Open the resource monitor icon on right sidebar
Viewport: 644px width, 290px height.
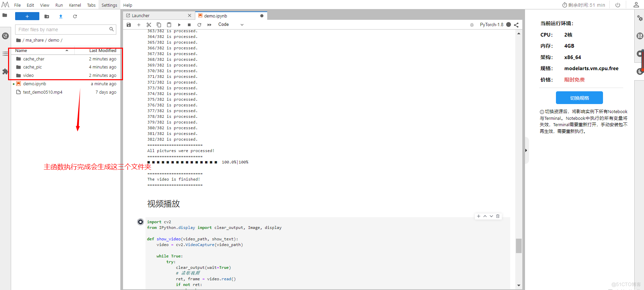coord(640,36)
